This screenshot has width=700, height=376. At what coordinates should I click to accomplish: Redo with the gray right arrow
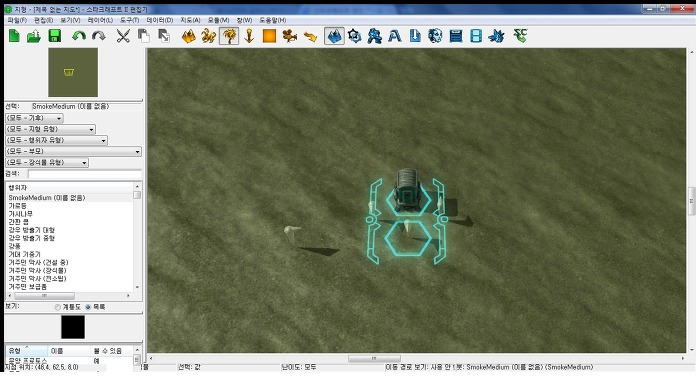click(x=99, y=36)
